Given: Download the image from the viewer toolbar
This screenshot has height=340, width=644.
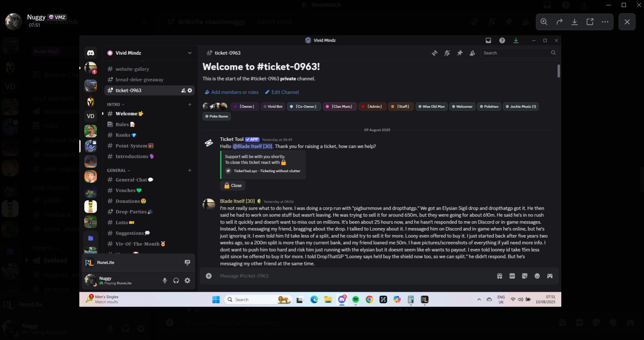Looking at the screenshot, I should pos(575,22).
